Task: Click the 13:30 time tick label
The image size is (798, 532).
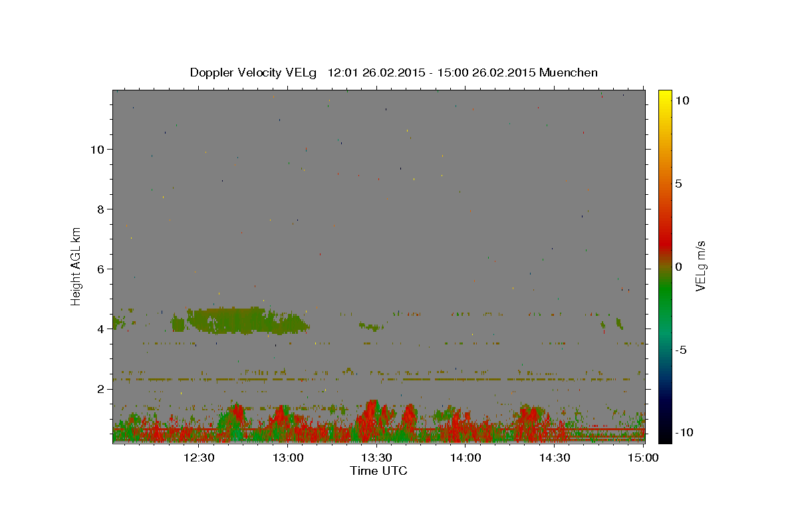Action: click(x=377, y=458)
